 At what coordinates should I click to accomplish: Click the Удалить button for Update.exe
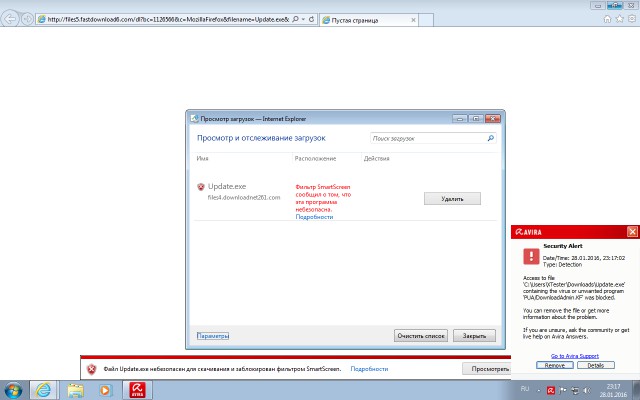click(452, 199)
